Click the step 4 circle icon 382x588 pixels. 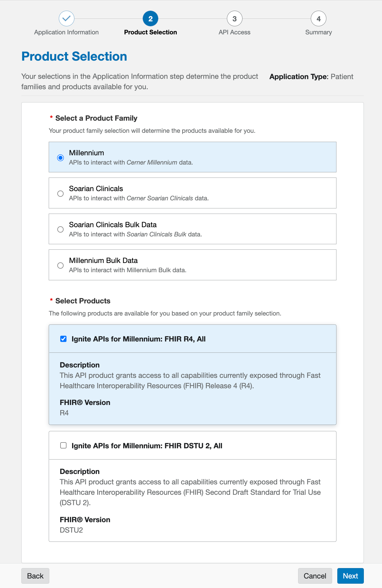tap(319, 19)
